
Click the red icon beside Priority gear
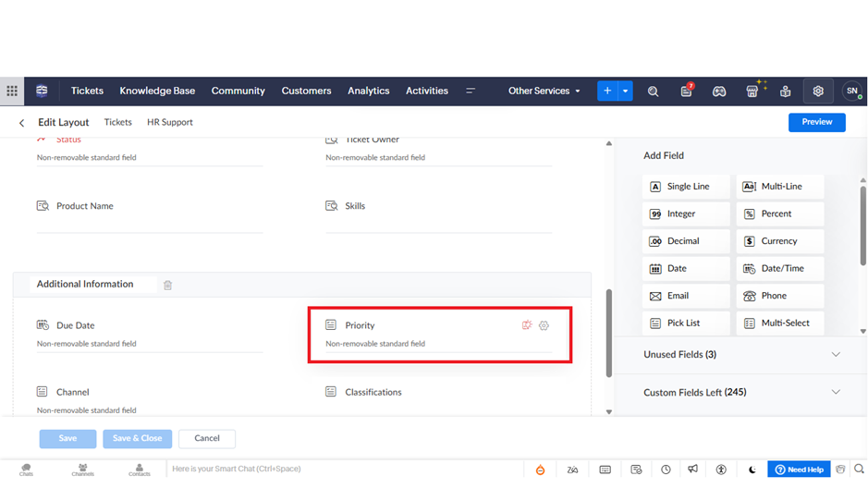(x=527, y=325)
